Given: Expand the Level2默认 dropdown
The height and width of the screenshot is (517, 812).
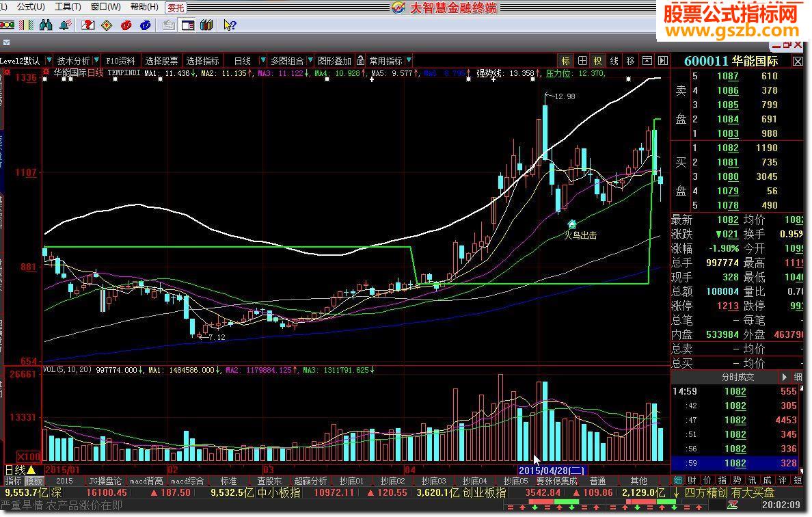Looking at the screenshot, I should coord(49,61).
